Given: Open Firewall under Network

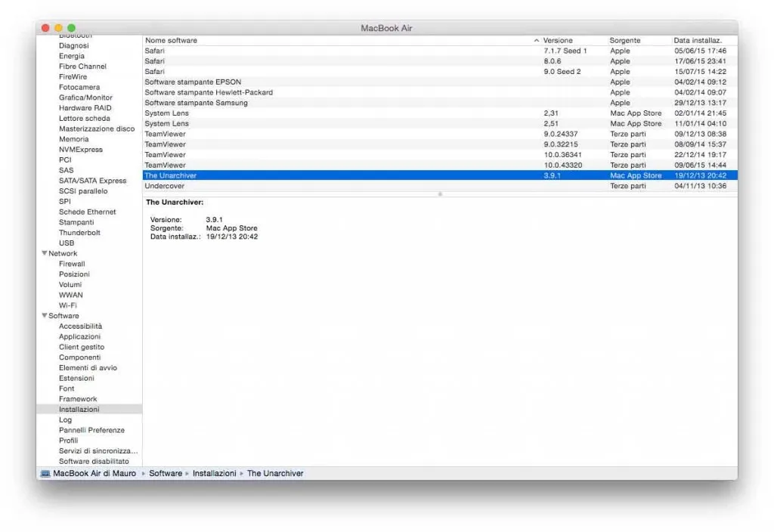Looking at the screenshot, I should [x=72, y=264].
